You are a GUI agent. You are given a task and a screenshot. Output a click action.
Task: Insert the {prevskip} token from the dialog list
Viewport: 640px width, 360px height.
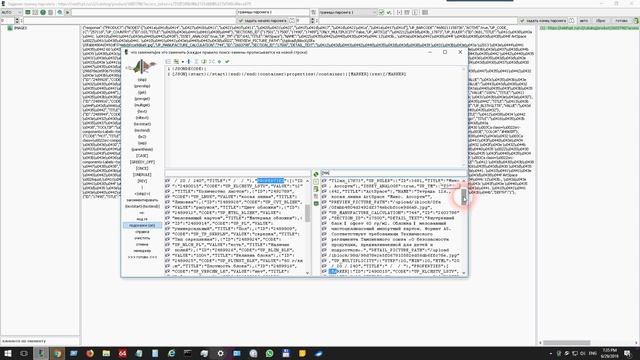pyautogui.click(x=142, y=86)
